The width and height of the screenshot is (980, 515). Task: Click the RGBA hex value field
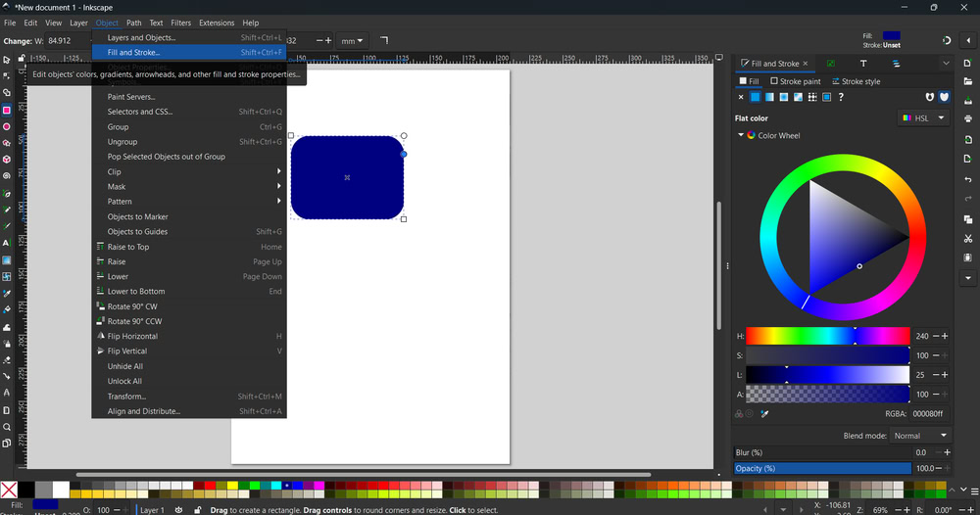click(x=928, y=413)
